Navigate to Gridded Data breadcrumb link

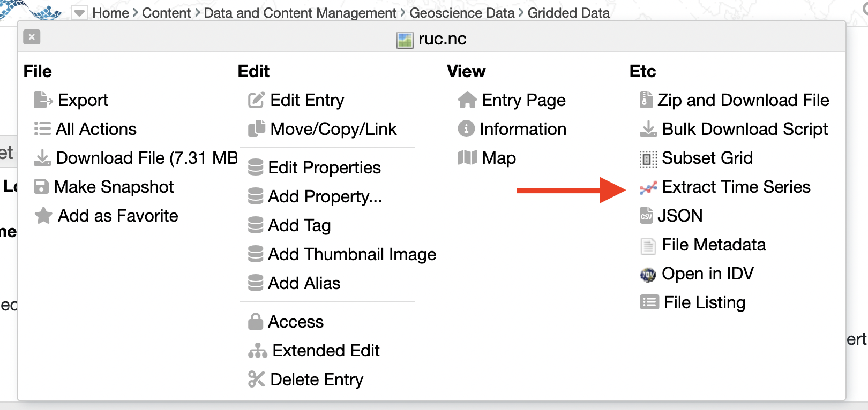(x=568, y=13)
